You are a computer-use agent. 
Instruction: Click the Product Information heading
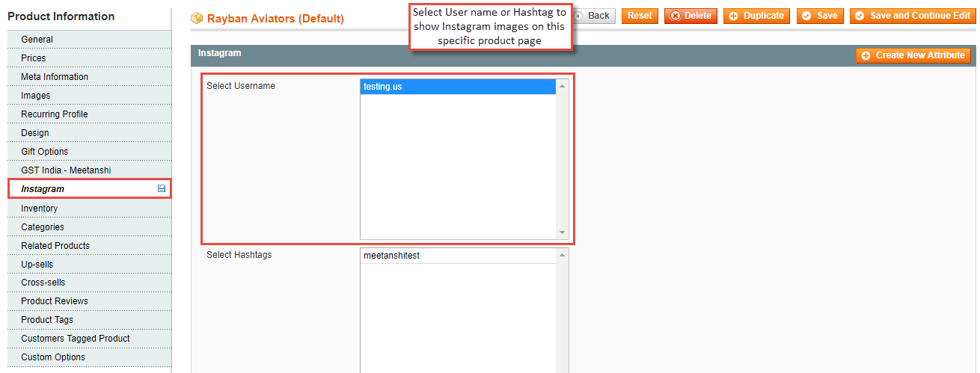point(61,16)
